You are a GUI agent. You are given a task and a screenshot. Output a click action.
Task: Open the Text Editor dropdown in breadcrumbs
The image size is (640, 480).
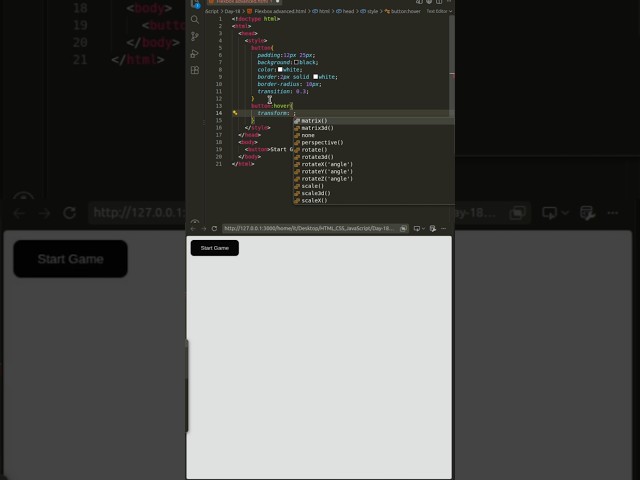tap(439, 11)
